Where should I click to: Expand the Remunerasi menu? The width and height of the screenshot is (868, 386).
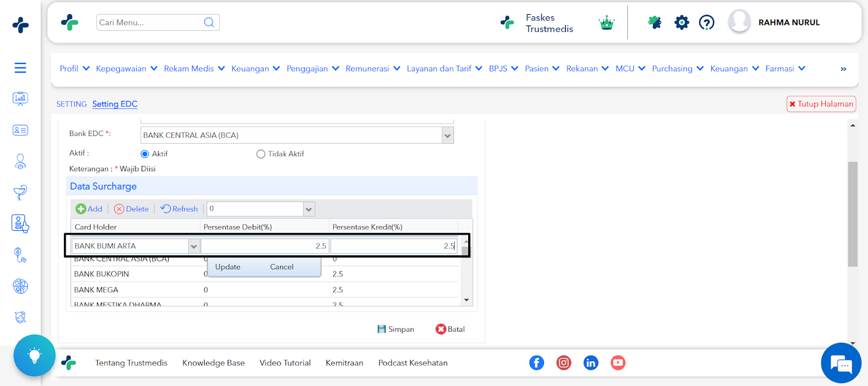(x=373, y=68)
